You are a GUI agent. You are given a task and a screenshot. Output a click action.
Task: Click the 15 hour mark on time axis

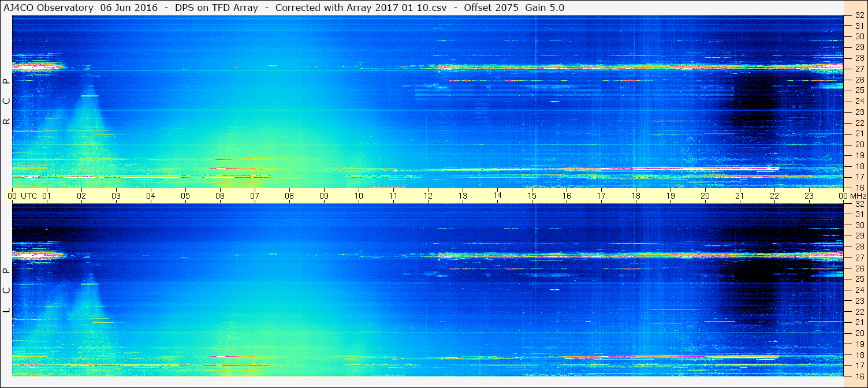(532, 196)
